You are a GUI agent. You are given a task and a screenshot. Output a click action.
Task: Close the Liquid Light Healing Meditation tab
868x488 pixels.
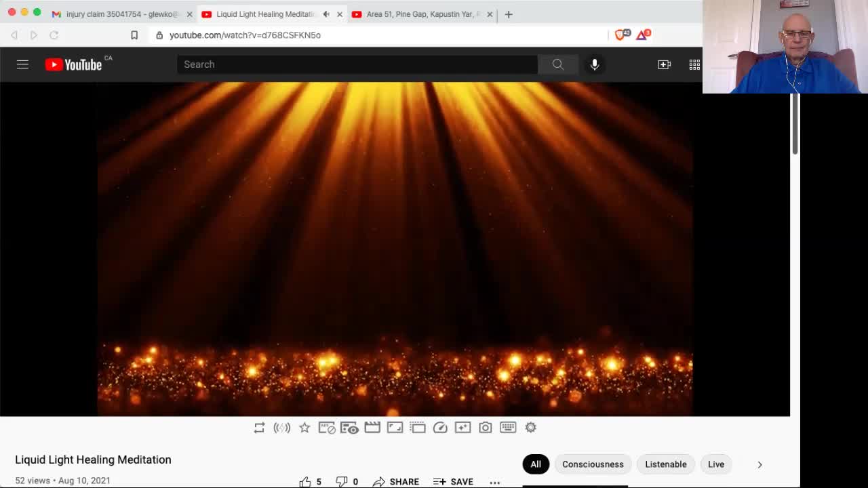[340, 14]
